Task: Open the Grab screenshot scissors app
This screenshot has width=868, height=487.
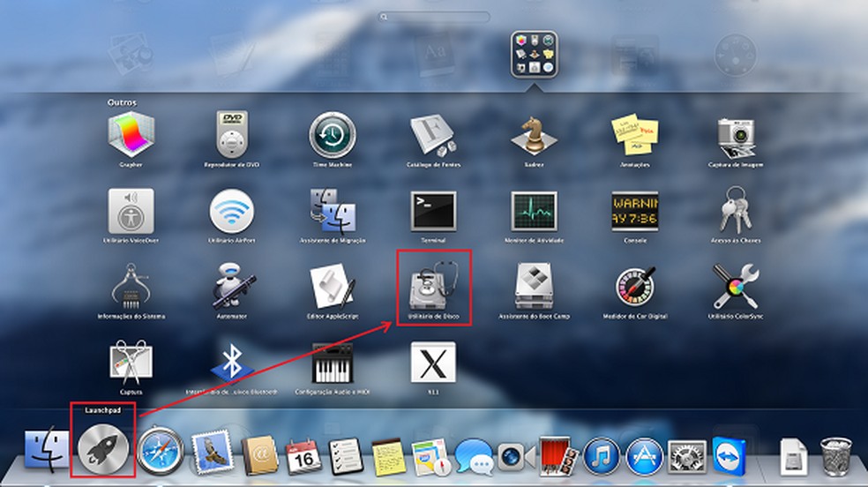Action: tap(131, 363)
